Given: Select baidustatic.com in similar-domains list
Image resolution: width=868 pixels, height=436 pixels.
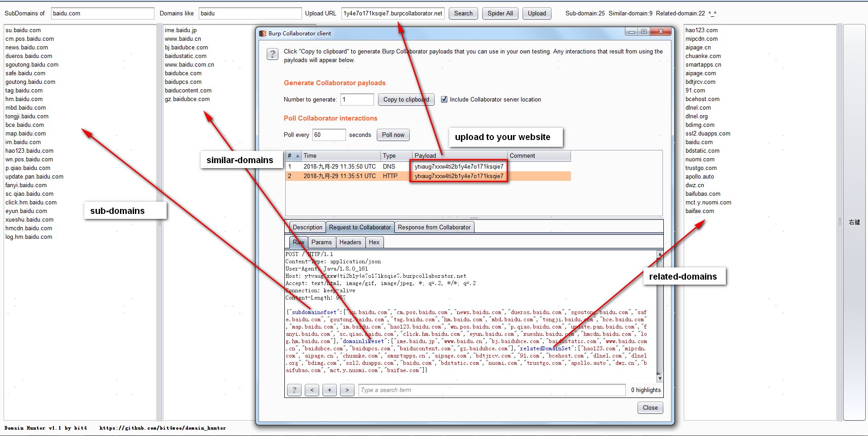Looking at the screenshot, I should click(x=186, y=56).
